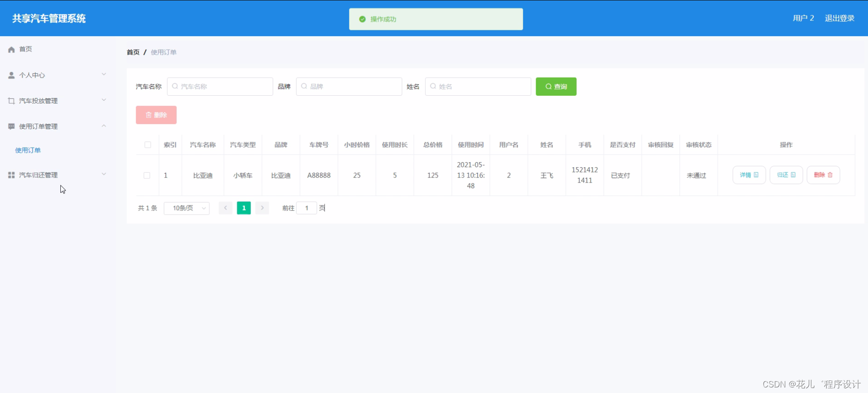Click 退出登录 in the header
Viewport: 868px width, 393px height.
840,18
